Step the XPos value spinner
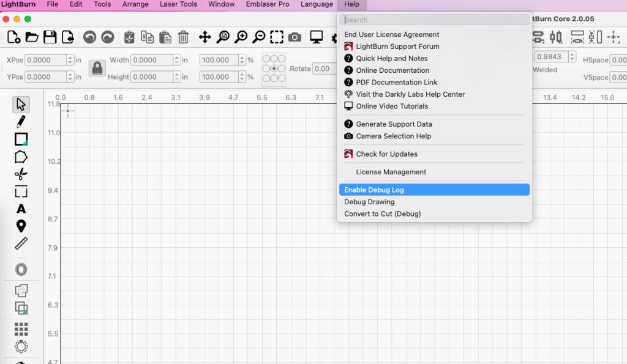 [x=70, y=60]
